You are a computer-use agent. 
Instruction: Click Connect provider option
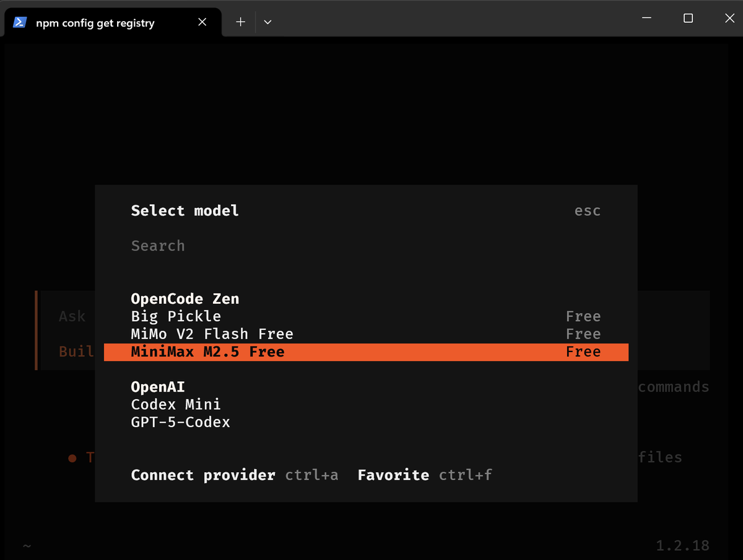(x=203, y=475)
